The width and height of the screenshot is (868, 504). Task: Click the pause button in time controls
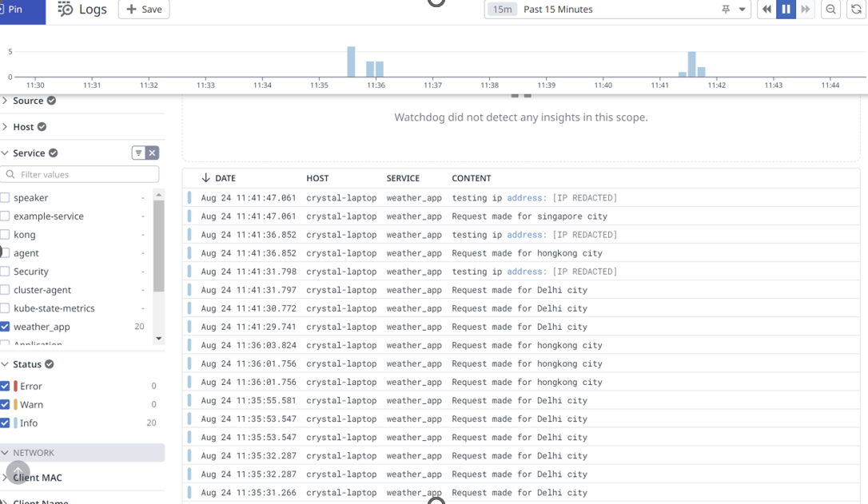786,10
